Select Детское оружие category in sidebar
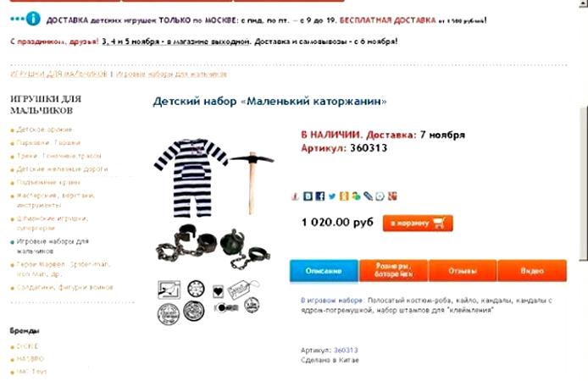This screenshot has width=588, height=381. [x=44, y=130]
